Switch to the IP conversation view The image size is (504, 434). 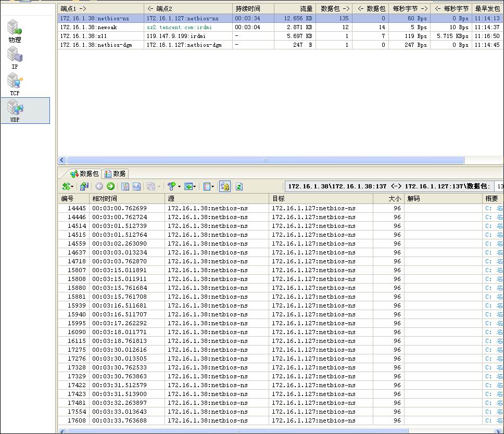click(x=15, y=57)
